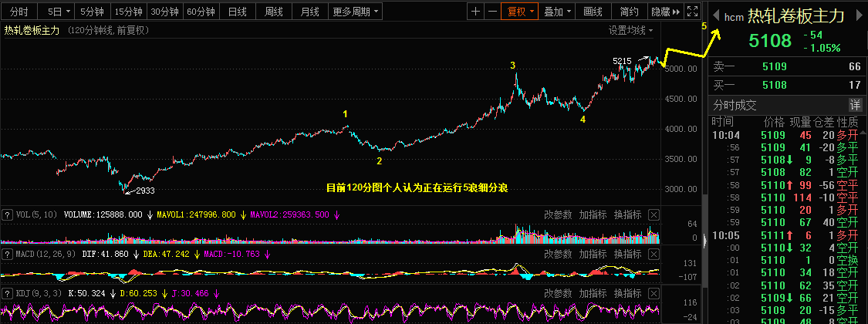The image size is (868, 324).
Task: Enter fullscreen chart with expand icon
Action: [692, 11]
